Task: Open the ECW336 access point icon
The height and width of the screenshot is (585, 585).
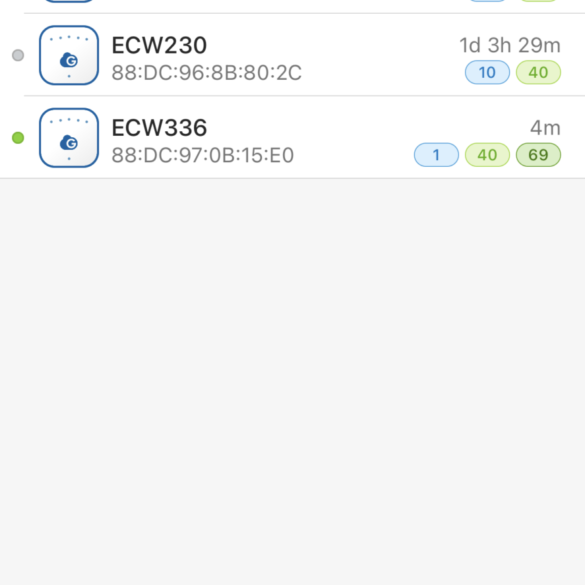Action: click(x=69, y=138)
